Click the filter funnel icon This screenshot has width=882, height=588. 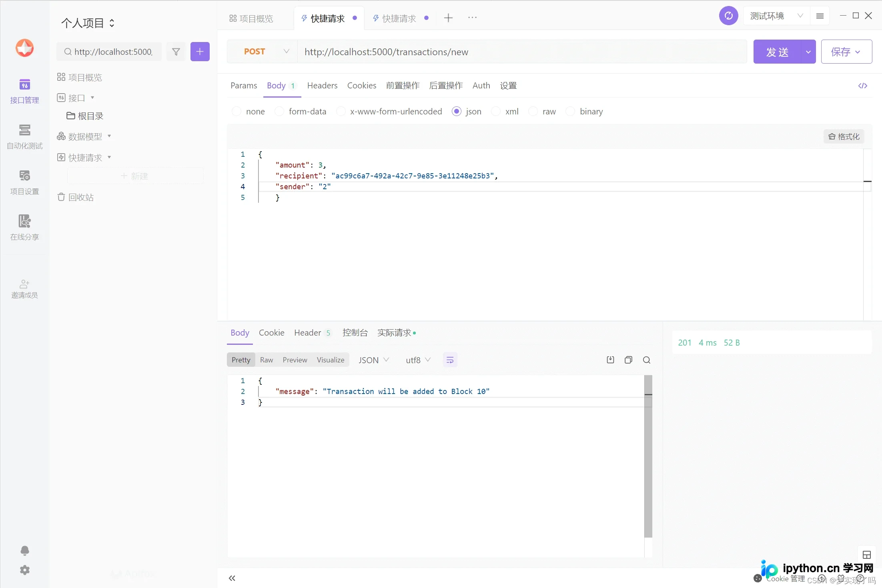176,52
